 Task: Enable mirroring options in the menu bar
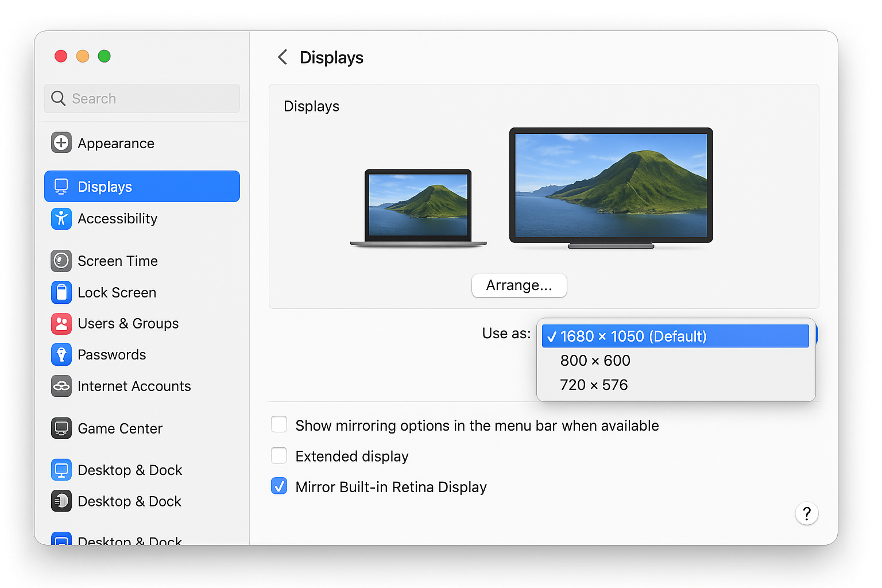(279, 424)
